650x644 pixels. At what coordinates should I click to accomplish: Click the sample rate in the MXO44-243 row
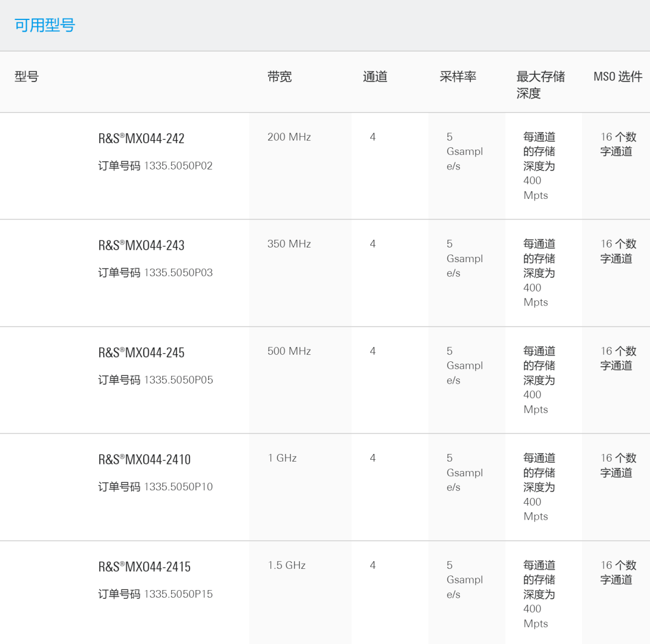pyautogui.click(x=465, y=259)
